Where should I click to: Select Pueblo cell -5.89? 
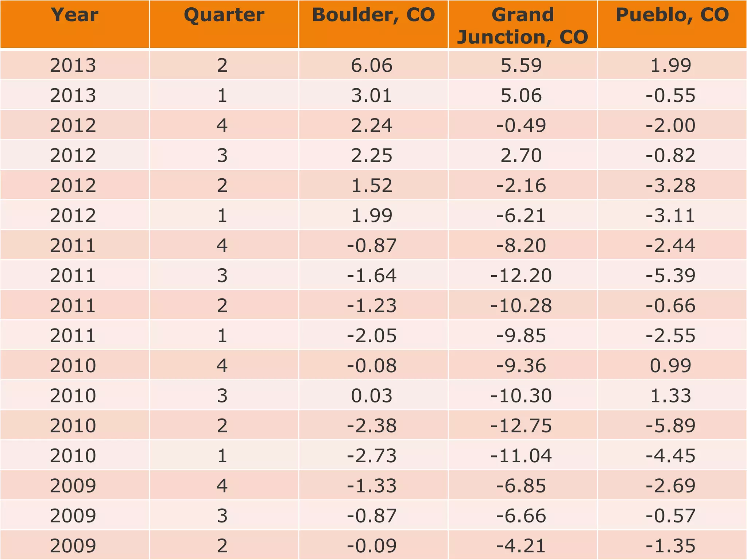point(671,425)
